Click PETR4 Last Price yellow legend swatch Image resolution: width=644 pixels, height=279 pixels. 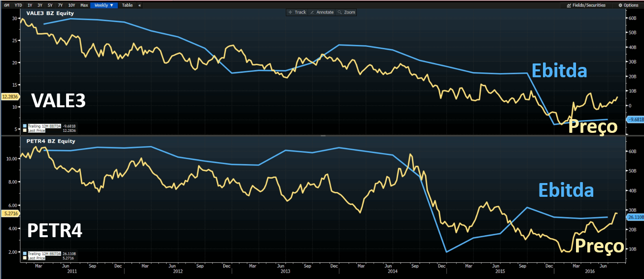click(x=25, y=258)
